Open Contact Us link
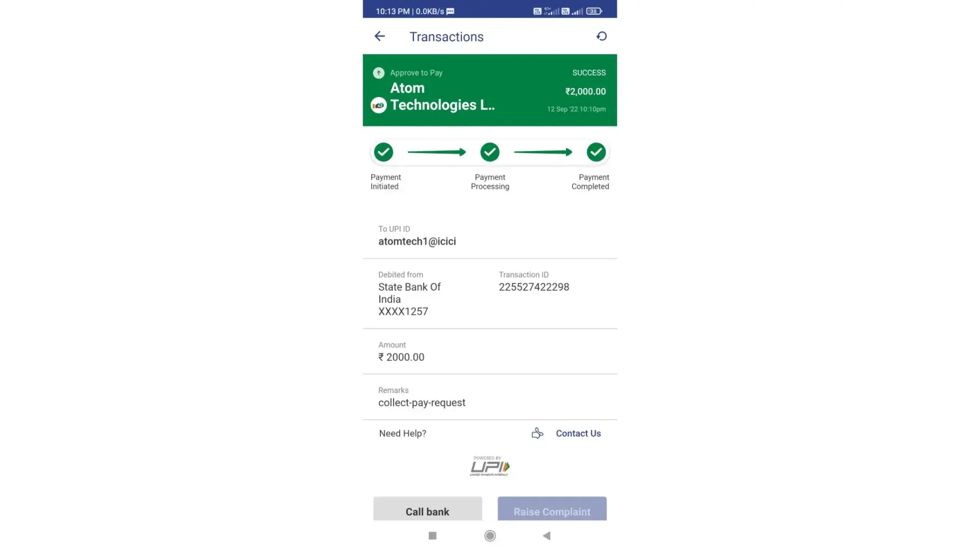Screen dimensions: 980x551 (578, 434)
